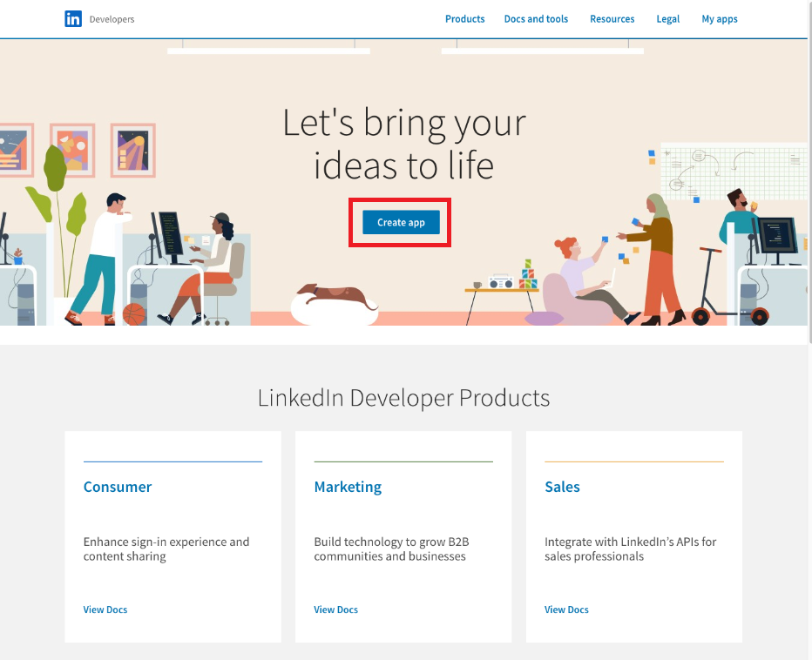Click the Create app button
This screenshot has width=812, height=660.
click(x=401, y=222)
